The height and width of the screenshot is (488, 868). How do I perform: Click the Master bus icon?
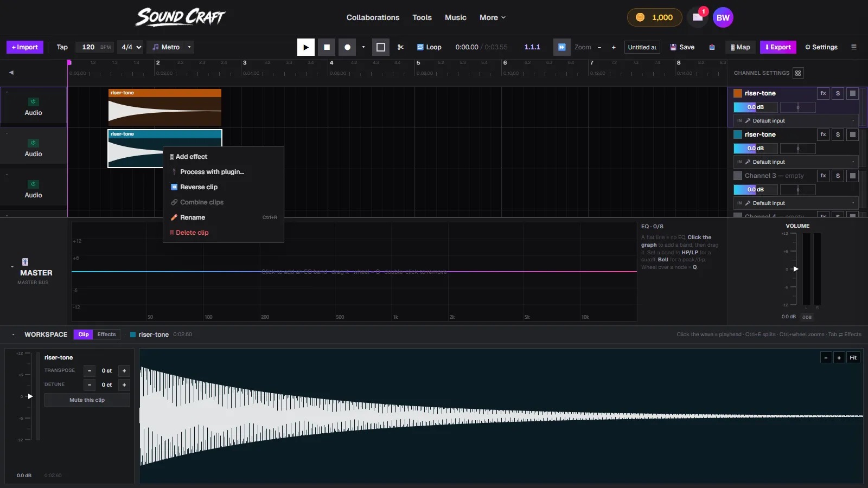click(25, 262)
